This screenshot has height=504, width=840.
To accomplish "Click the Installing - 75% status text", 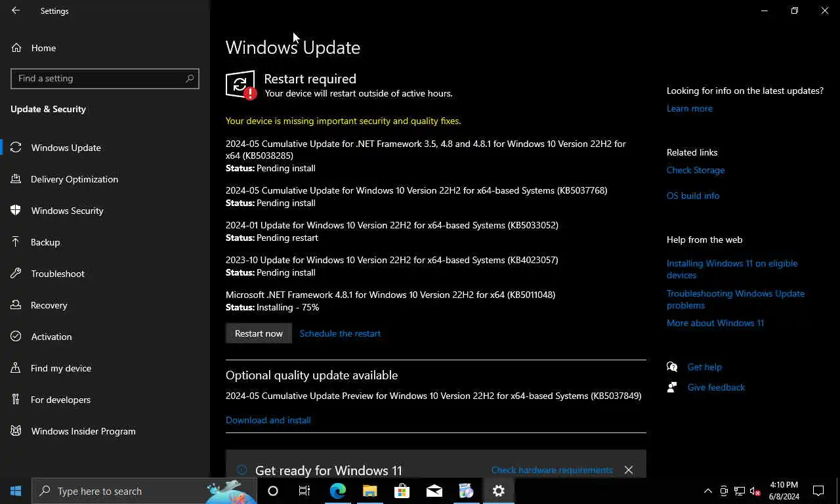I will pos(288,307).
